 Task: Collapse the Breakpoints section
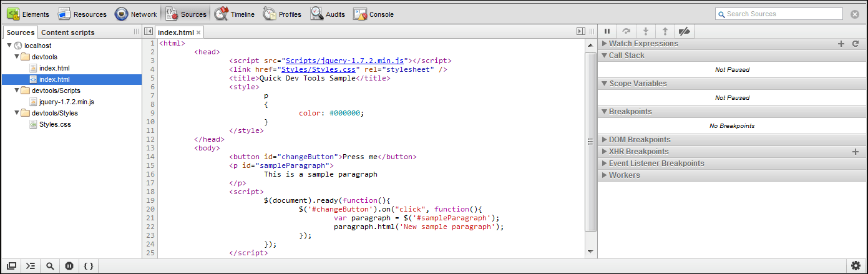(x=604, y=112)
